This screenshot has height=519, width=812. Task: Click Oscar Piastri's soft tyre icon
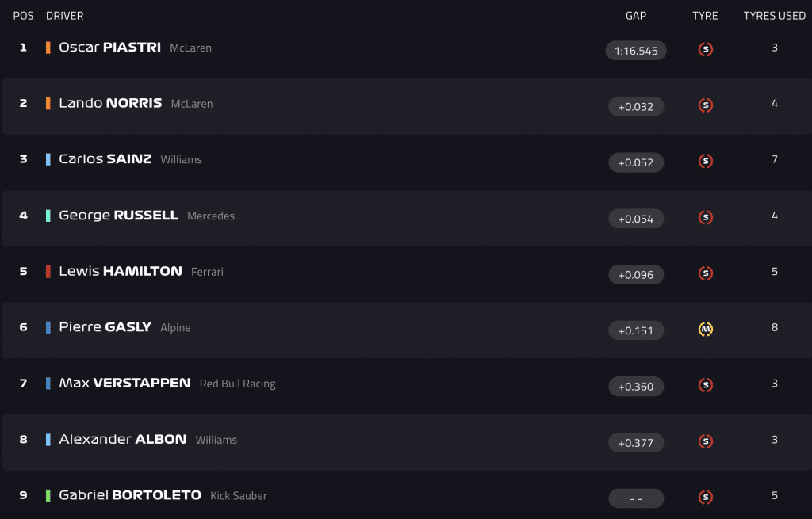coord(705,49)
